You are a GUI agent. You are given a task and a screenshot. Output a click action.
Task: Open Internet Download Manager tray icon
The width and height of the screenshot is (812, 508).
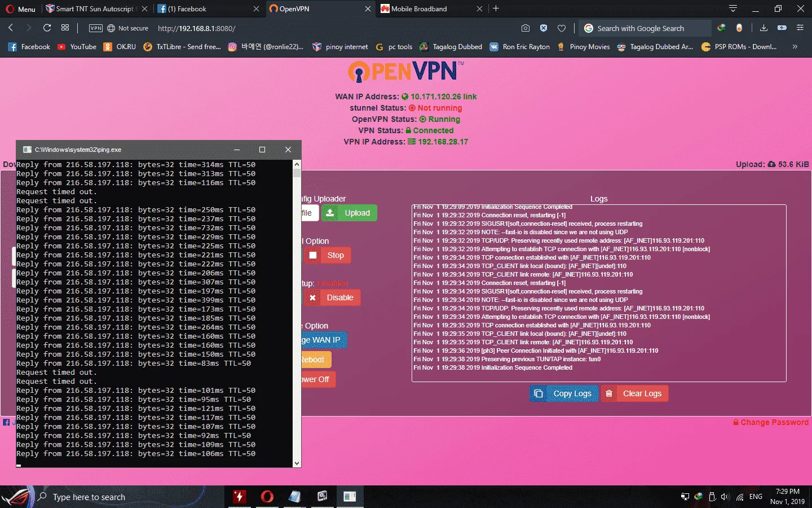coord(699,497)
